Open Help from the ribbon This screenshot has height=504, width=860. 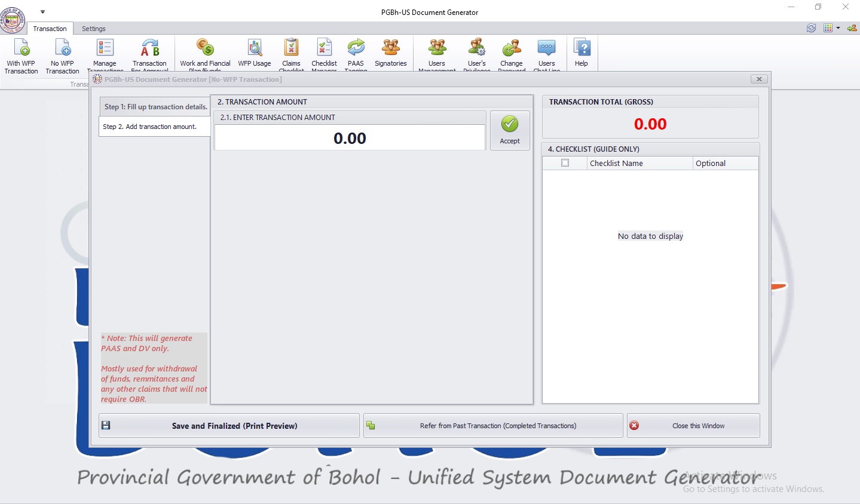pyautogui.click(x=582, y=54)
